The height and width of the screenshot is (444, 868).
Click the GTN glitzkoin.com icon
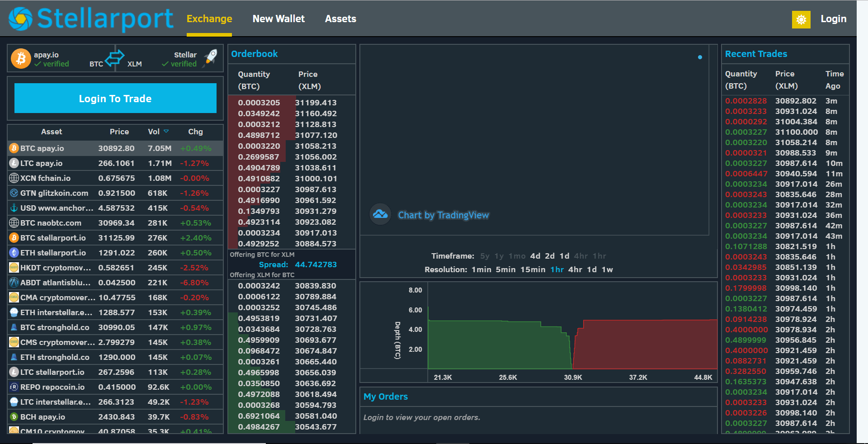[14, 193]
